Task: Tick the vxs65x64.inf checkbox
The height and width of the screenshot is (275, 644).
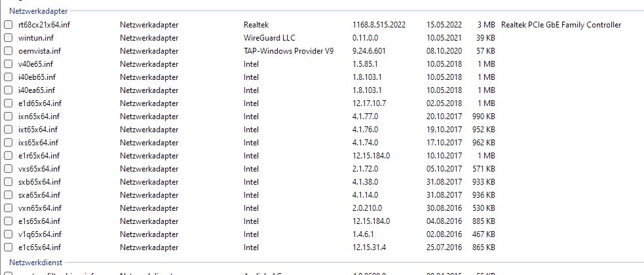Action: coord(9,169)
